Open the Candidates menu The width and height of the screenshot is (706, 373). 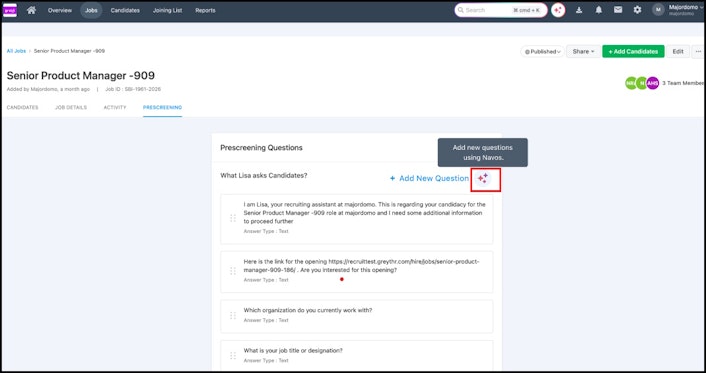tap(125, 10)
